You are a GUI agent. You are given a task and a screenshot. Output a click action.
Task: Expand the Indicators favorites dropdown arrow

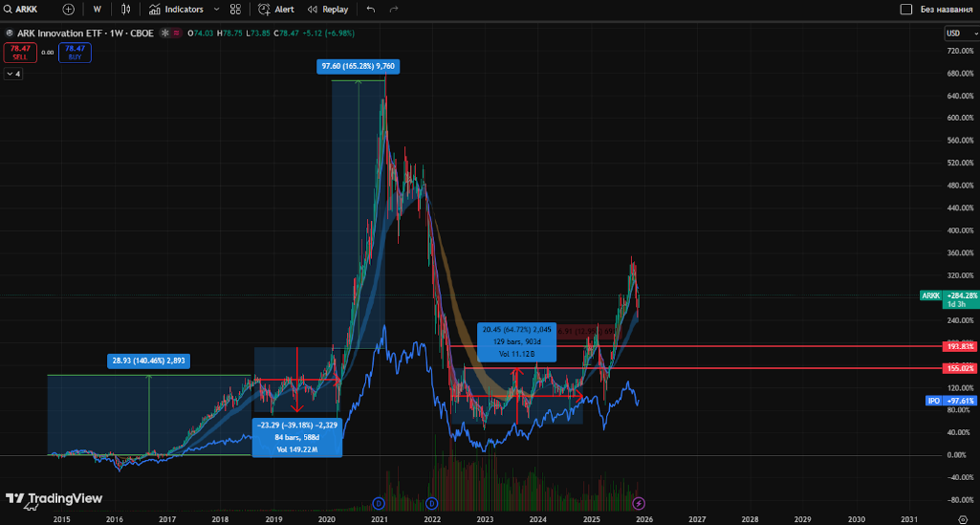pyautogui.click(x=216, y=9)
